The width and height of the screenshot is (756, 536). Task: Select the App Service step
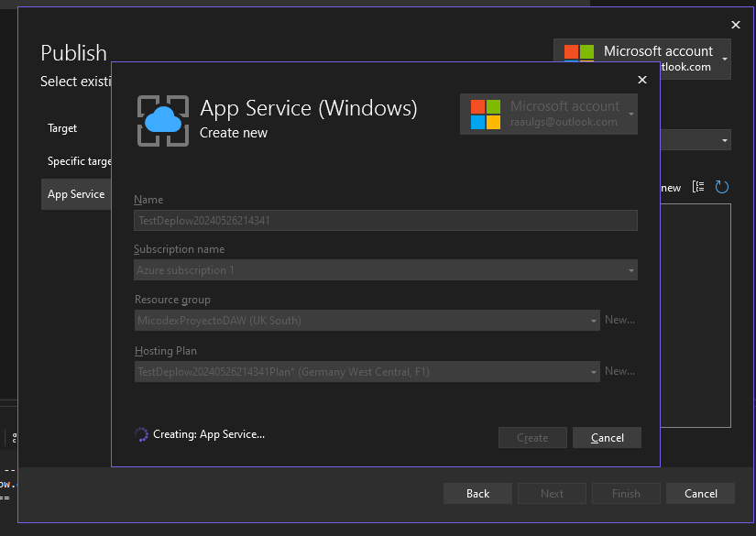76,194
